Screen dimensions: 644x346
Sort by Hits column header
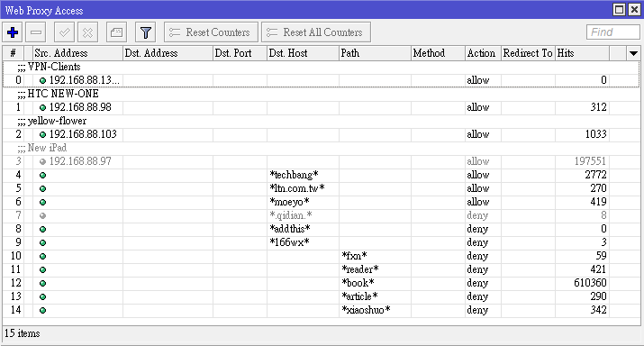tap(582, 53)
